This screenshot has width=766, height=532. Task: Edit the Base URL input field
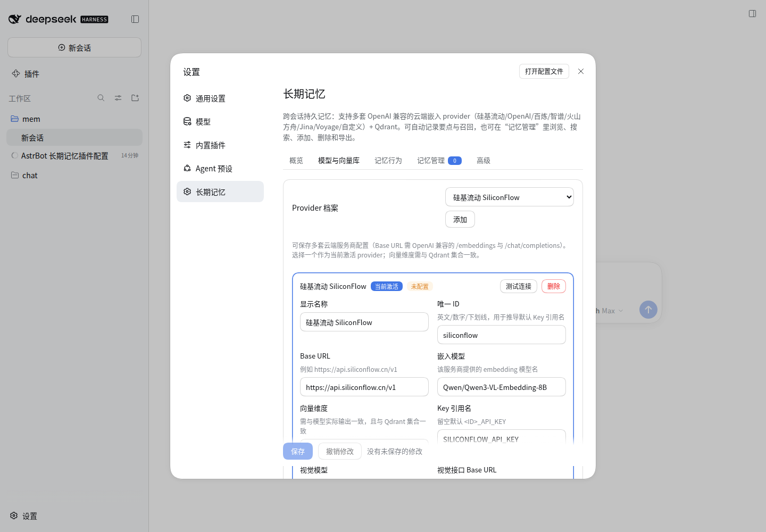pos(364,387)
